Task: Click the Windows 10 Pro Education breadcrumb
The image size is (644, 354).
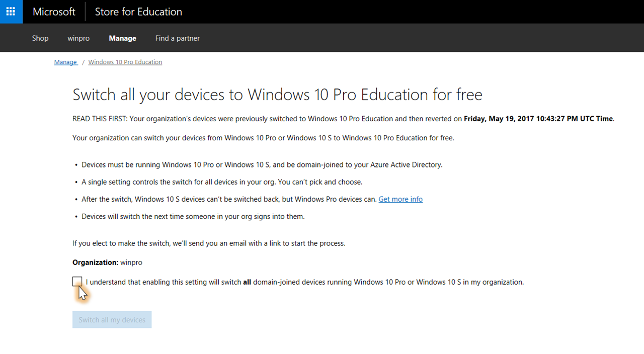Action: point(125,62)
